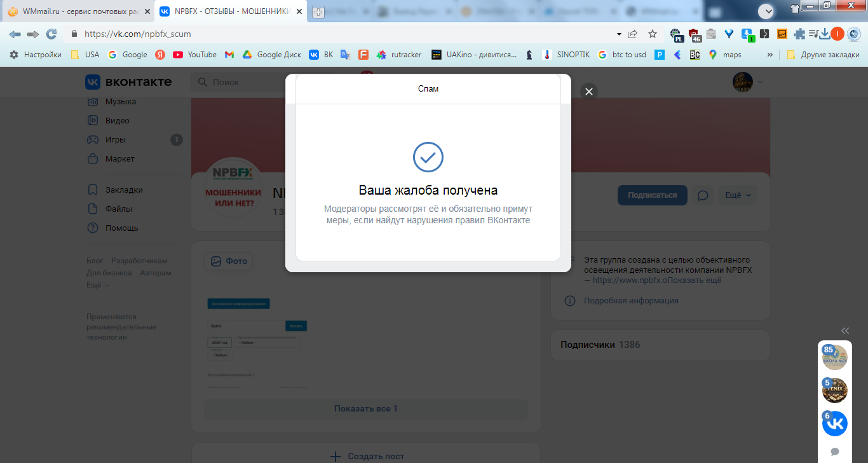Click the Подписчики 1386 heading
The image size is (868, 463).
600,344
